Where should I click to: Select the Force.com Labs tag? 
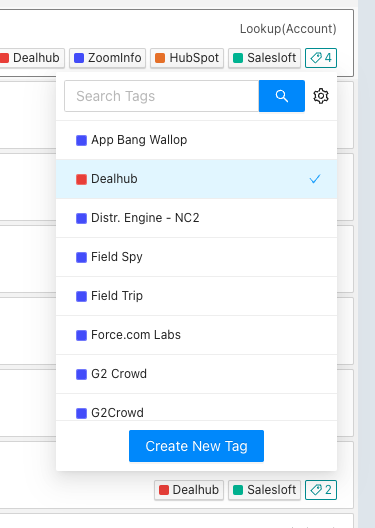pos(196,335)
